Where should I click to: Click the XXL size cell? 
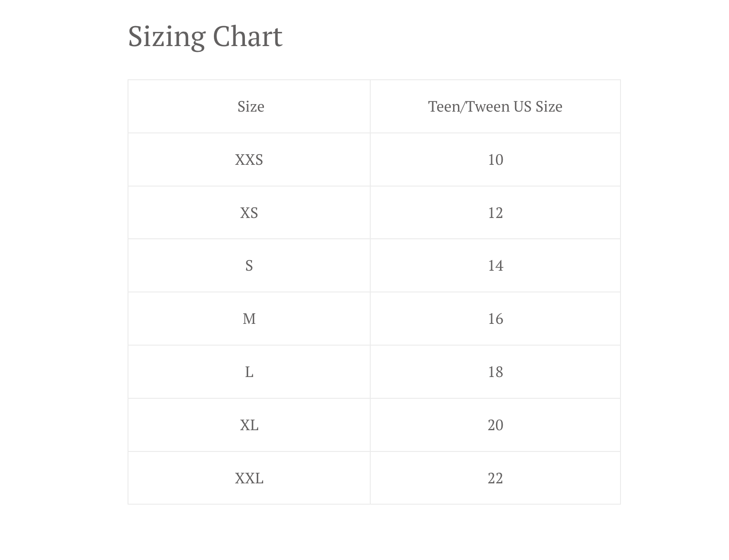249,478
